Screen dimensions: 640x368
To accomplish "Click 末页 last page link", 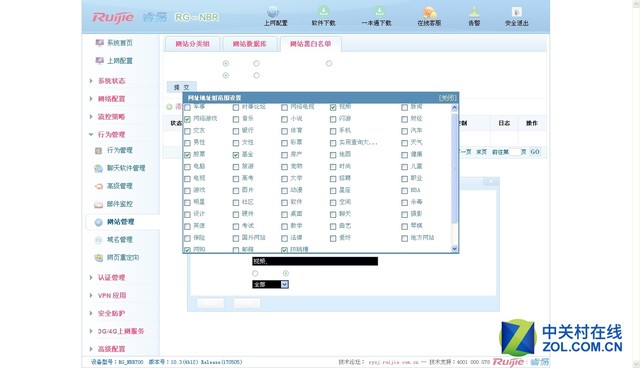I will tap(481, 152).
